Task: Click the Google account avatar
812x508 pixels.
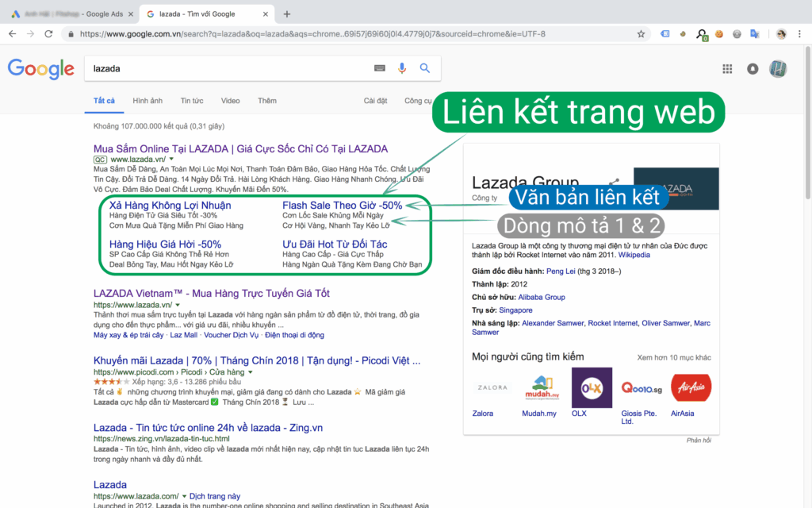Action: (778, 68)
